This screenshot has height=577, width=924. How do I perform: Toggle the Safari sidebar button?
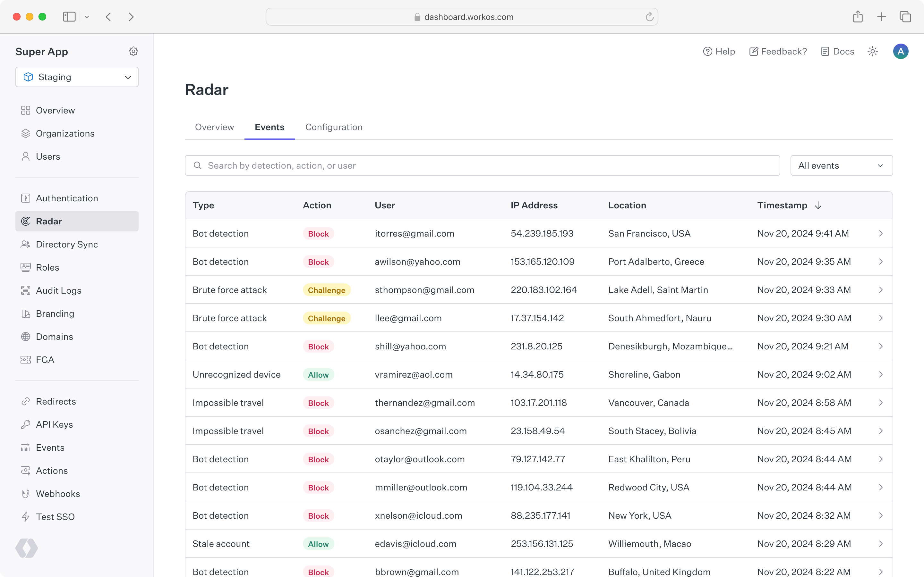click(69, 17)
